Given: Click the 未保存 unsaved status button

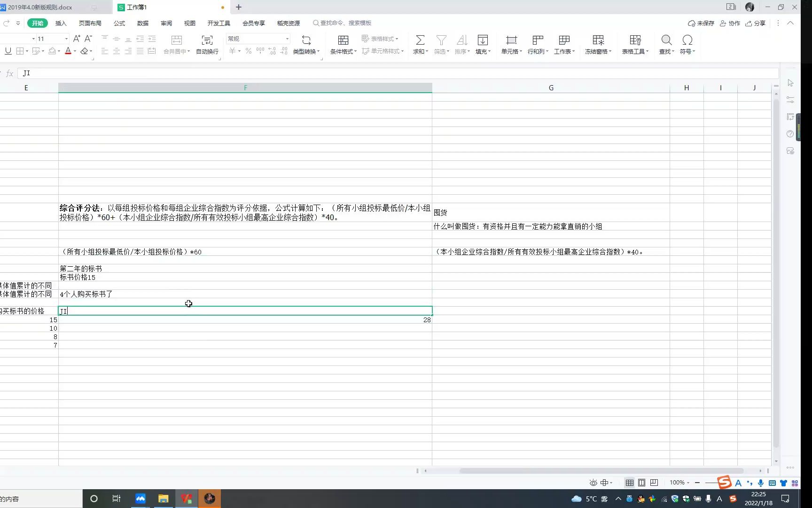Looking at the screenshot, I should [701, 23].
